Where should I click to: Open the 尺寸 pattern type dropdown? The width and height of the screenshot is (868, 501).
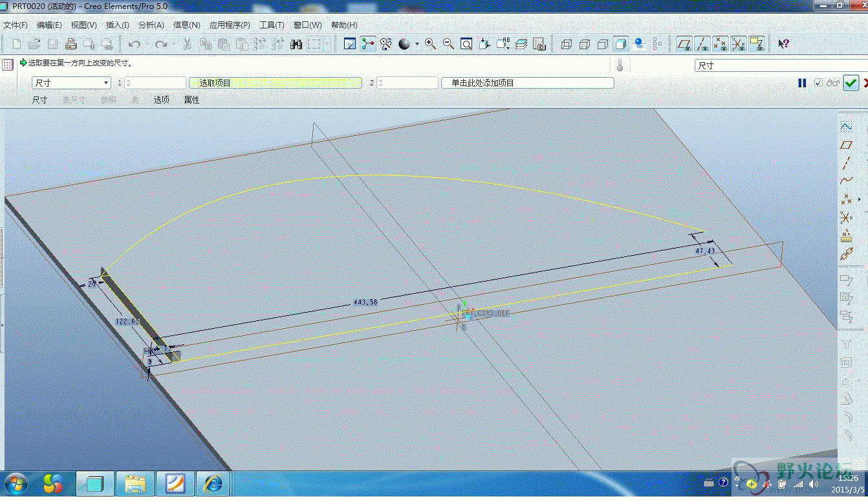(72, 83)
